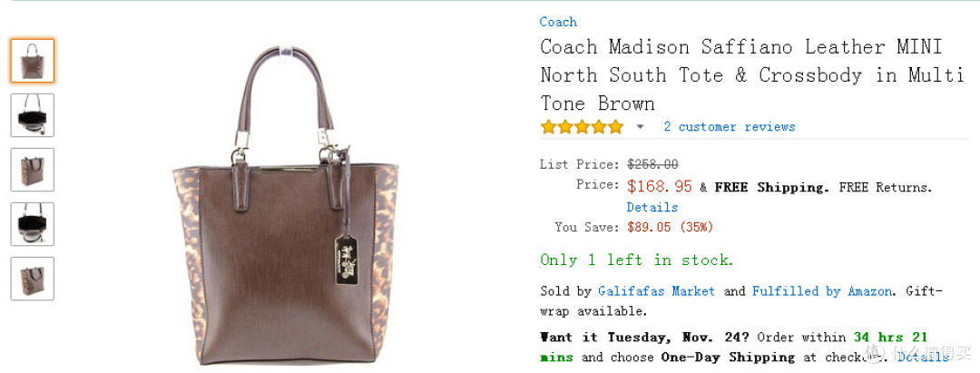Select the fifth angled bag thumbnail
The image size is (980, 373).
(x=33, y=279)
